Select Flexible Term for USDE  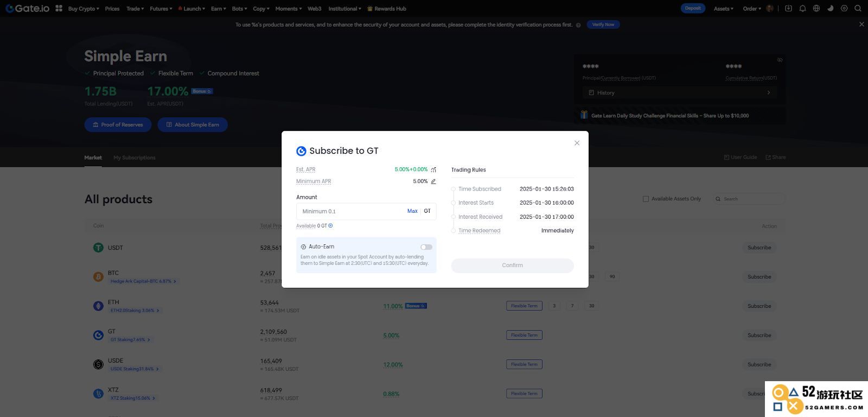tap(524, 364)
